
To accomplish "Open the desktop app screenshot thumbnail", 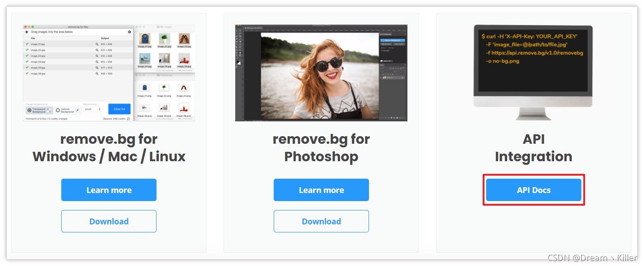I will 109,73.
